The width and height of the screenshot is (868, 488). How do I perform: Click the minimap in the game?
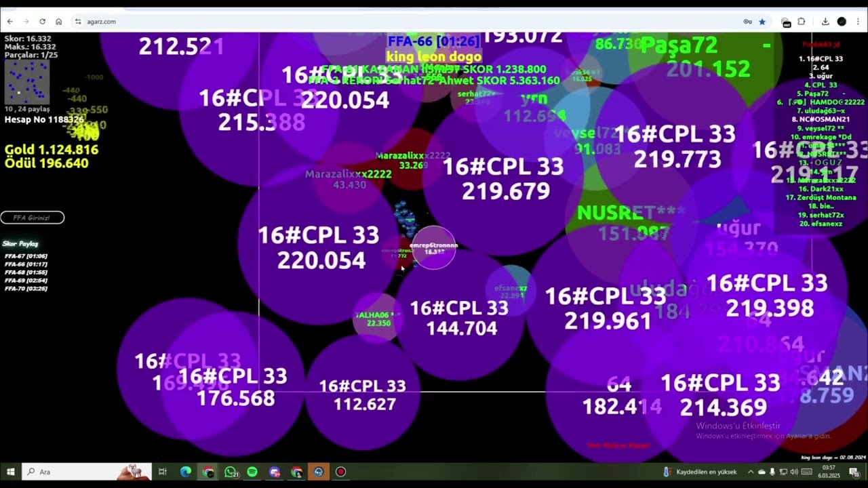[x=27, y=82]
